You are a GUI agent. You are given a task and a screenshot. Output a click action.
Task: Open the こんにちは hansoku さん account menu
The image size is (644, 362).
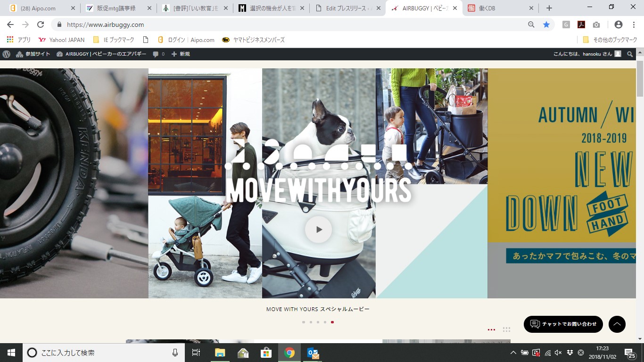pos(587,54)
